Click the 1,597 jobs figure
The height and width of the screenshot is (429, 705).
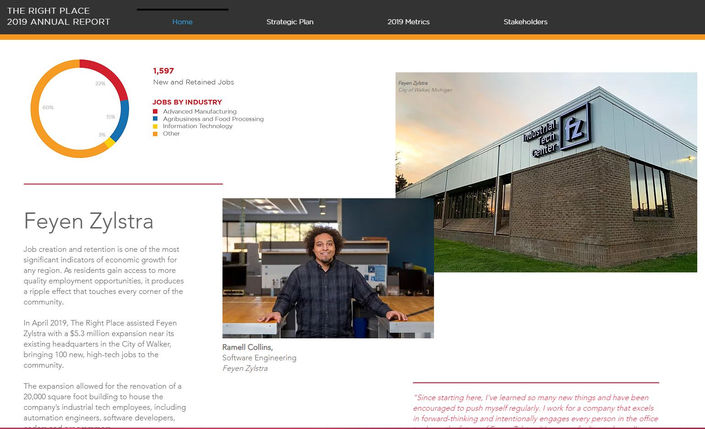(x=163, y=71)
